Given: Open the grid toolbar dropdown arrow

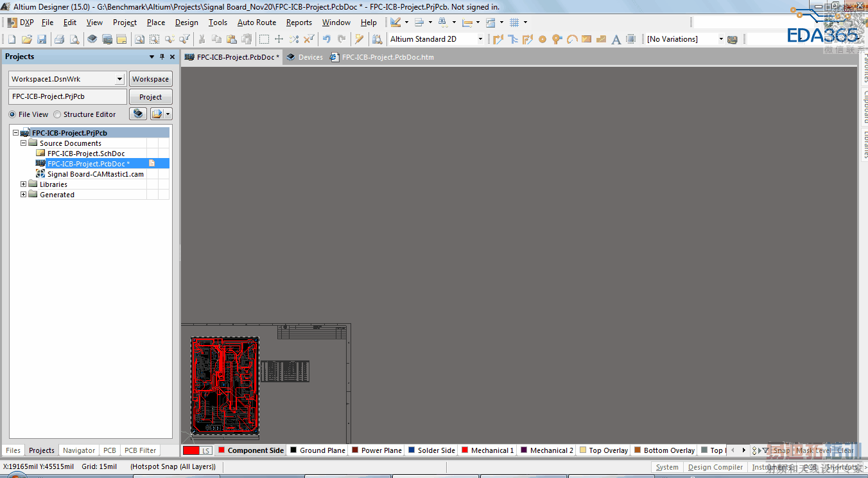Looking at the screenshot, I should (525, 22).
